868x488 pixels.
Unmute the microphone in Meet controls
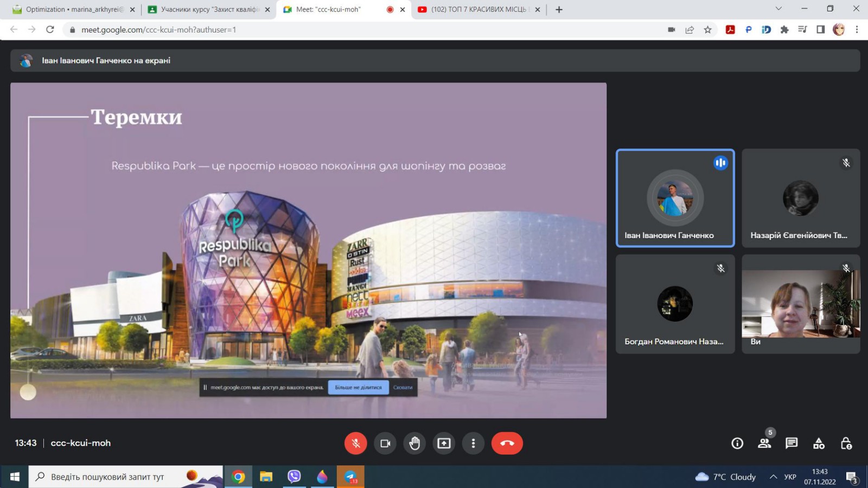(355, 443)
